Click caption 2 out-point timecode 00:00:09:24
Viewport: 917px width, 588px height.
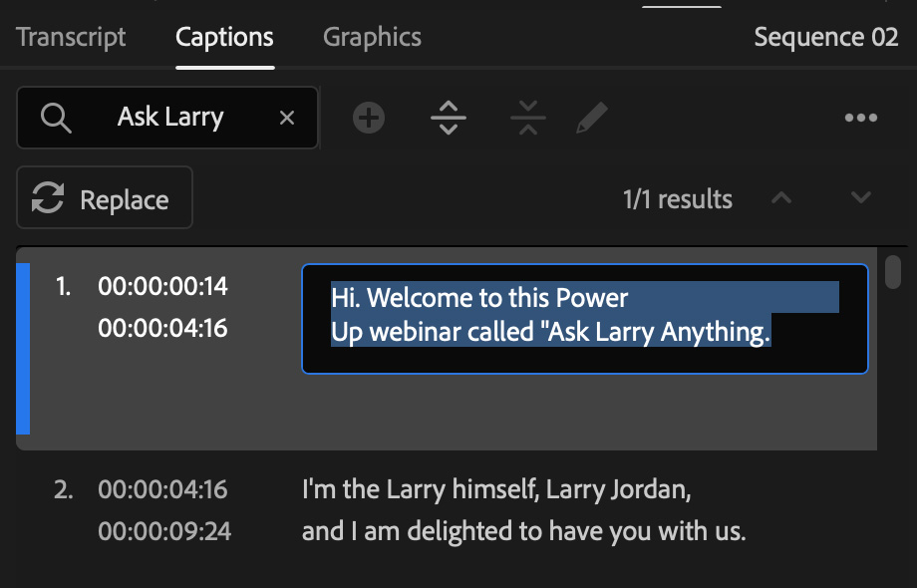coord(164,531)
